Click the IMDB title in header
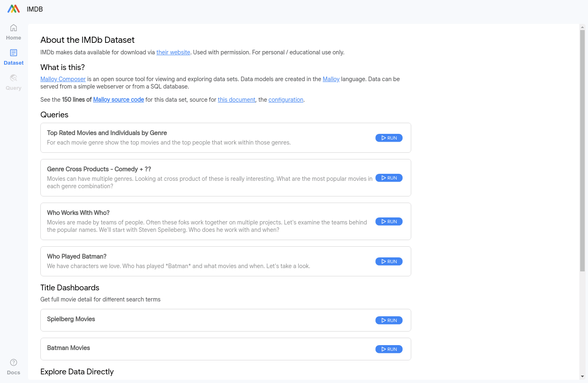 [35, 9]
